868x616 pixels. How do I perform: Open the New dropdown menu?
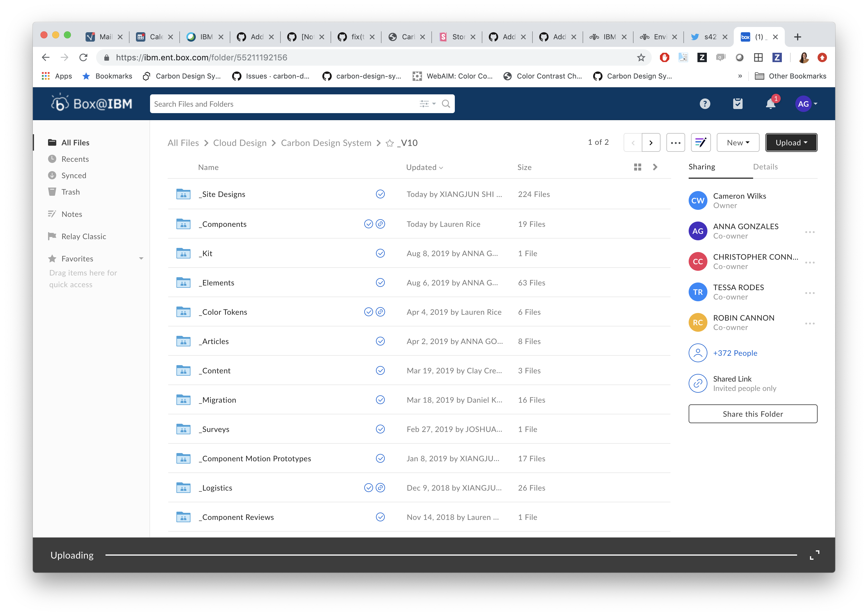pyautogui.click(x=738, y=143)
